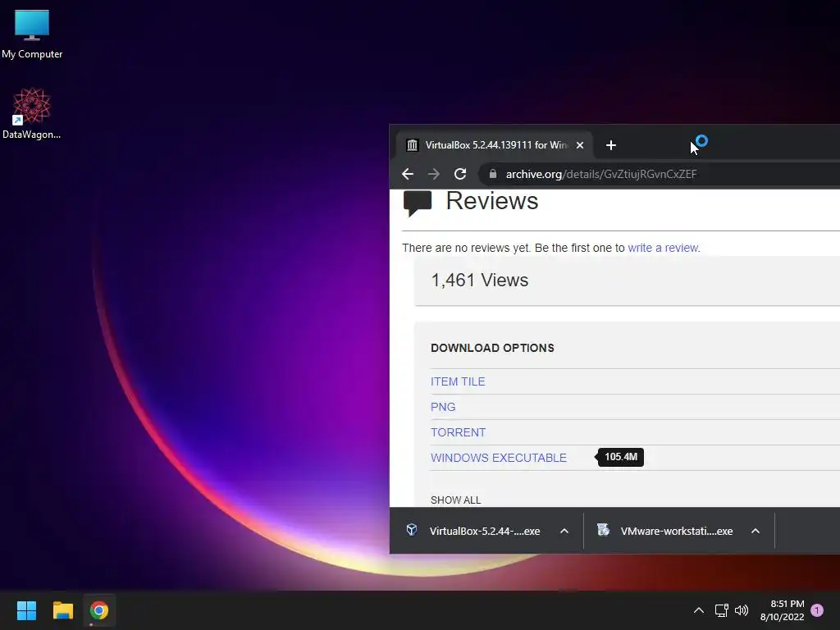Open network status tray icon
The height and width of the screenshot is (630, 840).
pyautogui.click(x=721, y=610)
